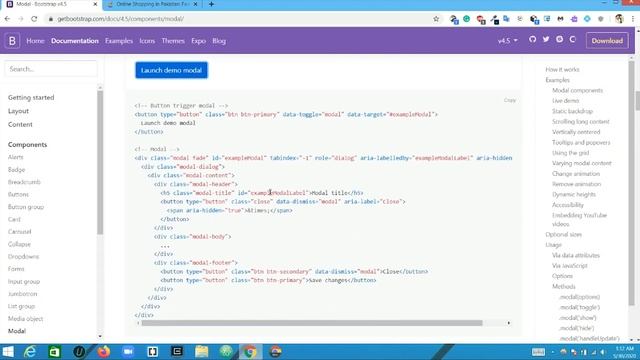640x360 pixels.
Task: Click the code block horizontal scrollbar
Action: (312, 323)
